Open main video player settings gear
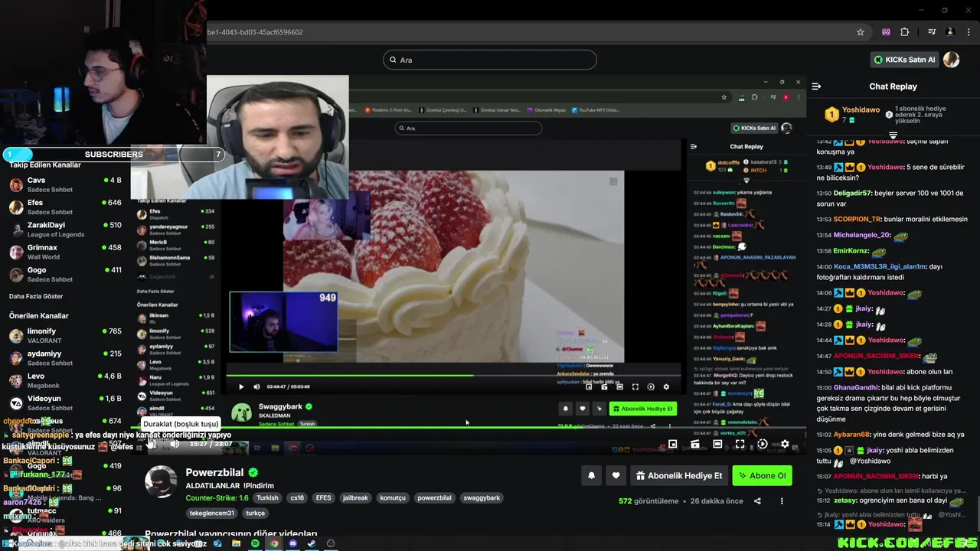 (x=785, y=444)
